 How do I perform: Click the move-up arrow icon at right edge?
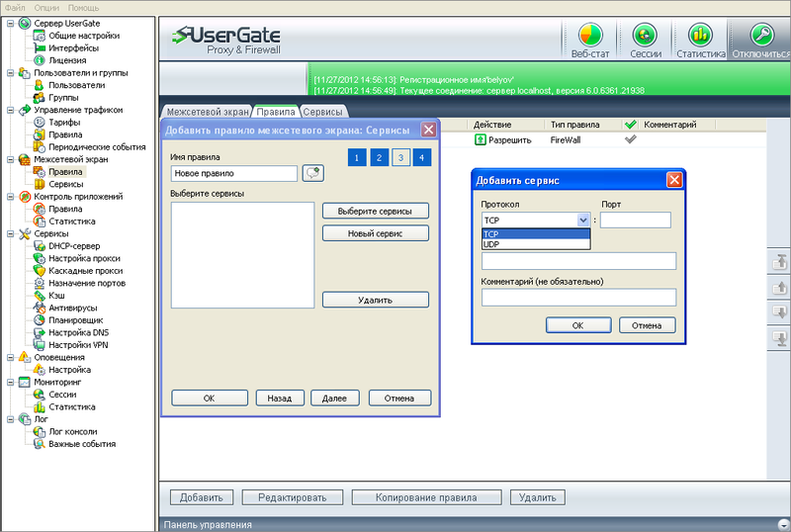pos(780,288)
